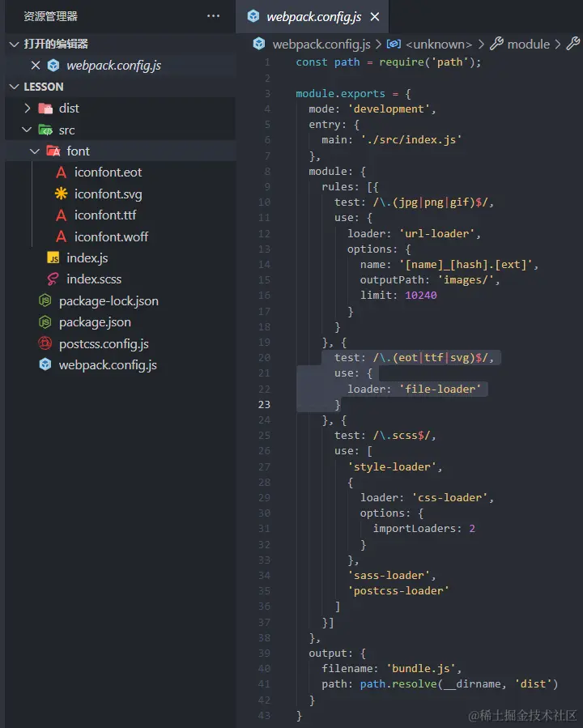Click the iconfont.woff font file icon
583x728 pixels.
(61, 236)
